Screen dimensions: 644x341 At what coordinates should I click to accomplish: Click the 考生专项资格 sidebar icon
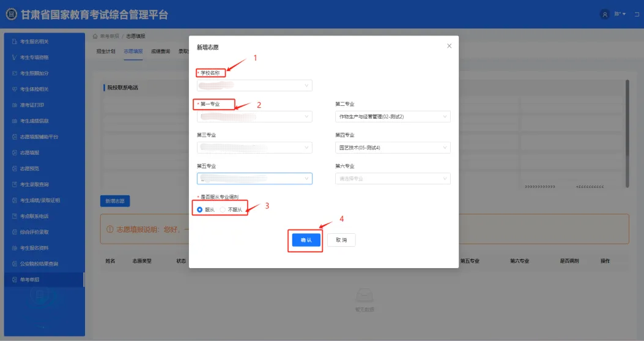(14, 58)
